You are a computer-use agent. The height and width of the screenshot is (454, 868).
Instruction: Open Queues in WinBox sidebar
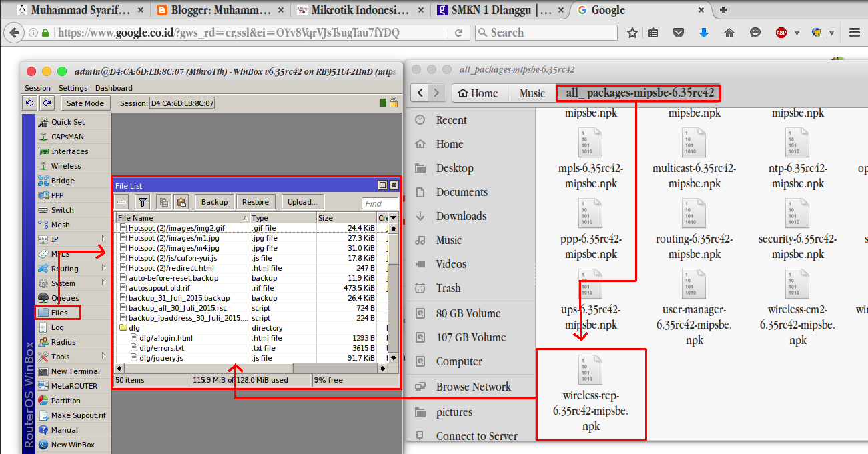click(65, 298)
